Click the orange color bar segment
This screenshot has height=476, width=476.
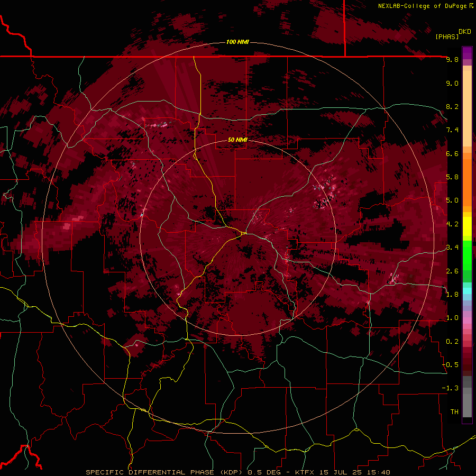pos(467,182)
